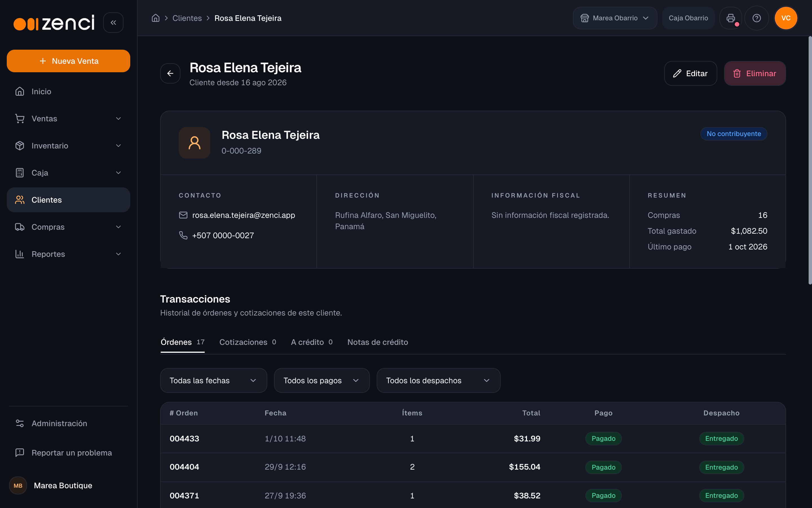The image size is (812, 508).
Task: Open the Todas las fechas filter
Action: click(213, 380)
